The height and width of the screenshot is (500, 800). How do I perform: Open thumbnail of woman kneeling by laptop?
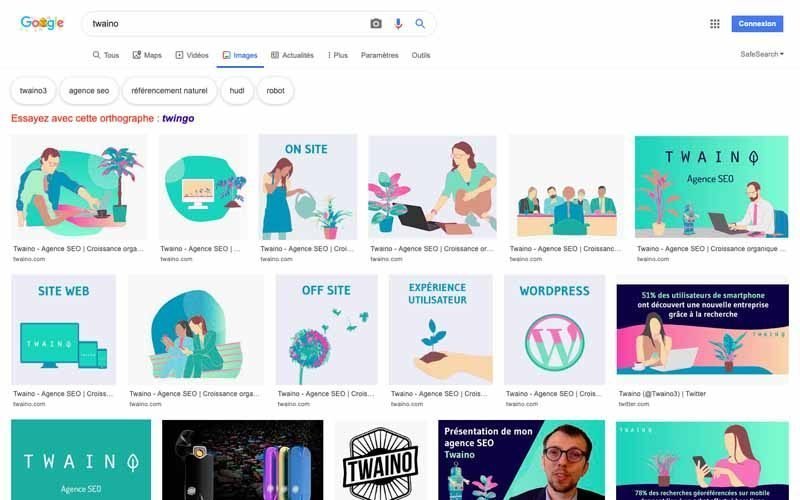(432, 187)
